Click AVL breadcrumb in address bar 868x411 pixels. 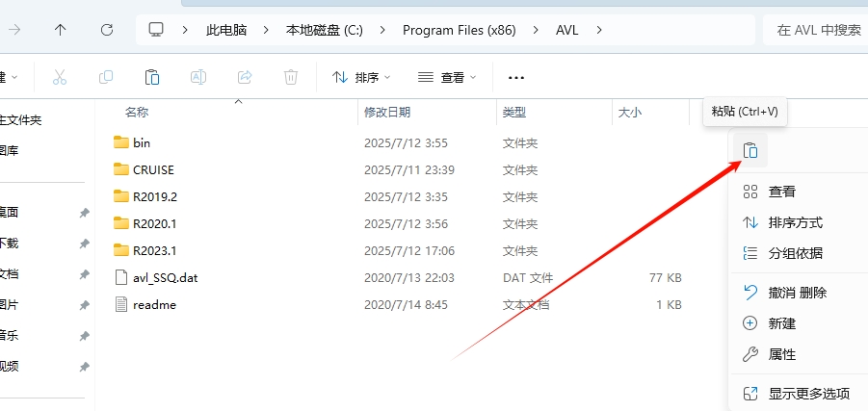[566, 30]
